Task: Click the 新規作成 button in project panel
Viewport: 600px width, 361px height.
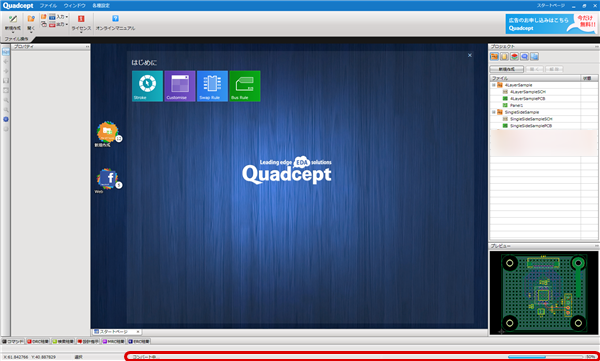Action: 507,69
